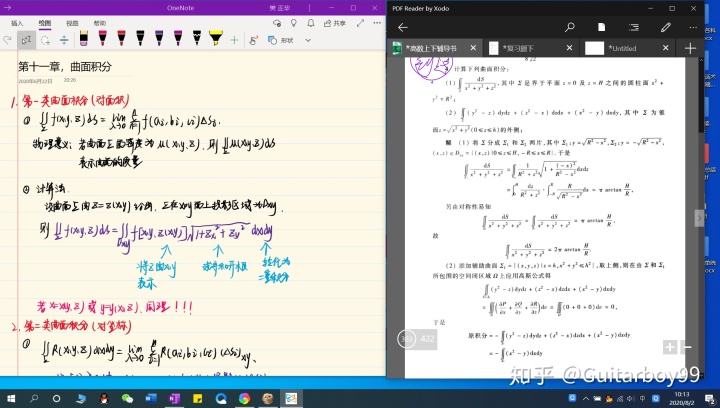Image resolution: width=720 pixels, height=408 pixels.
Task: Open WeChat from the taskbar
Action: point(127,398)
